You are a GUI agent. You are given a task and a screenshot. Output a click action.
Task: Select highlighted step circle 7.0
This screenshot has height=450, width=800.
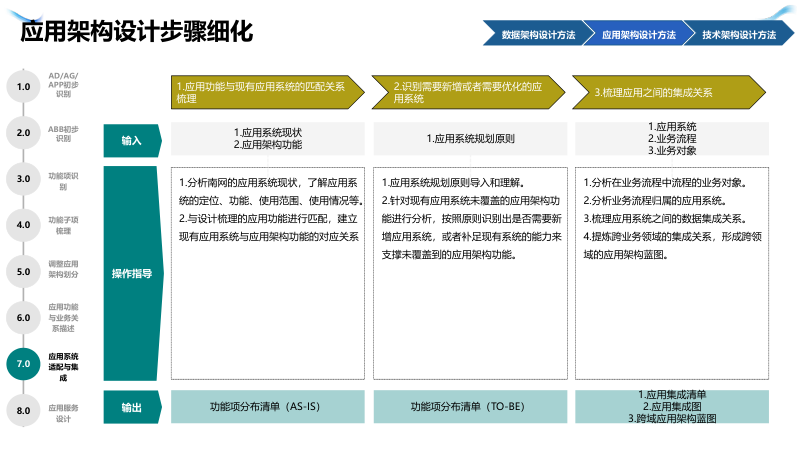coord(23,364)
